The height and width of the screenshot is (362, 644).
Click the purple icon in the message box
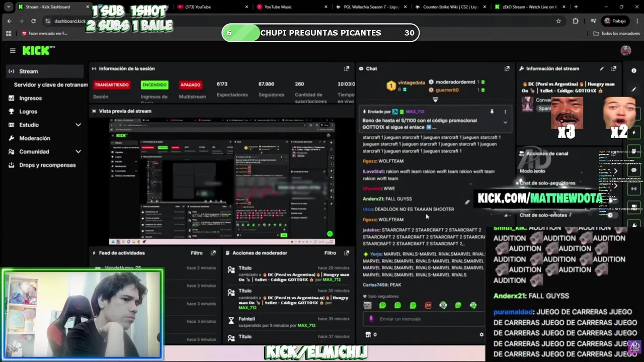[x=372, y=319]
